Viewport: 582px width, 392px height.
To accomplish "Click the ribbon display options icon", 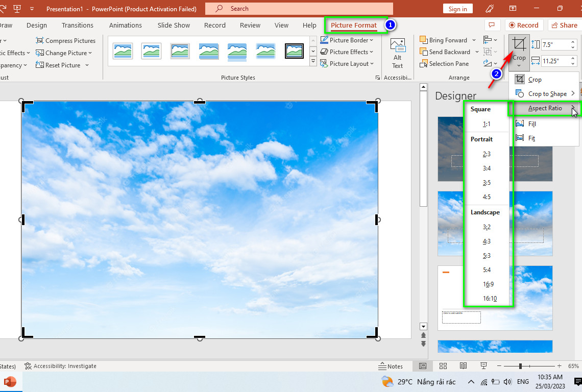I will (x=513, y=9).
